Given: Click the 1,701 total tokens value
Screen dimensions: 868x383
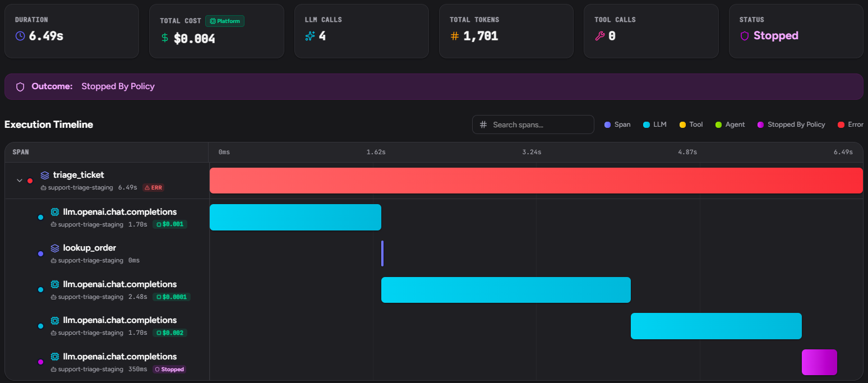Looking at the screenshot, I should (x=481, y=36).
